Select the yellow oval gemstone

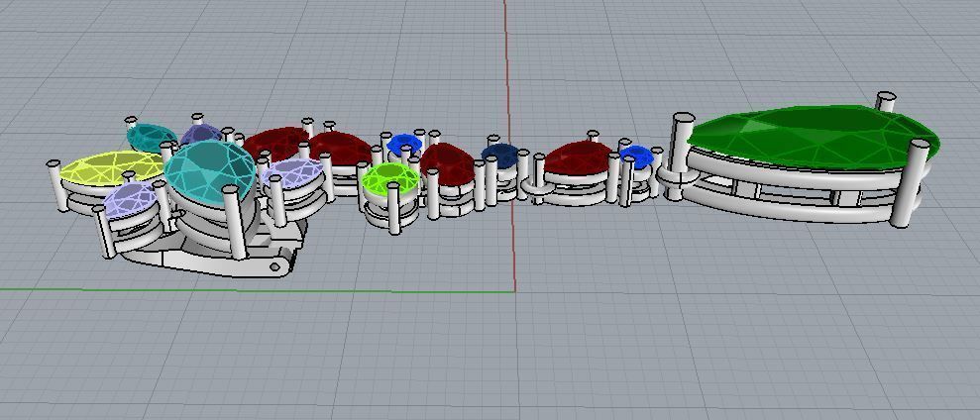click(x=111, y=167)
